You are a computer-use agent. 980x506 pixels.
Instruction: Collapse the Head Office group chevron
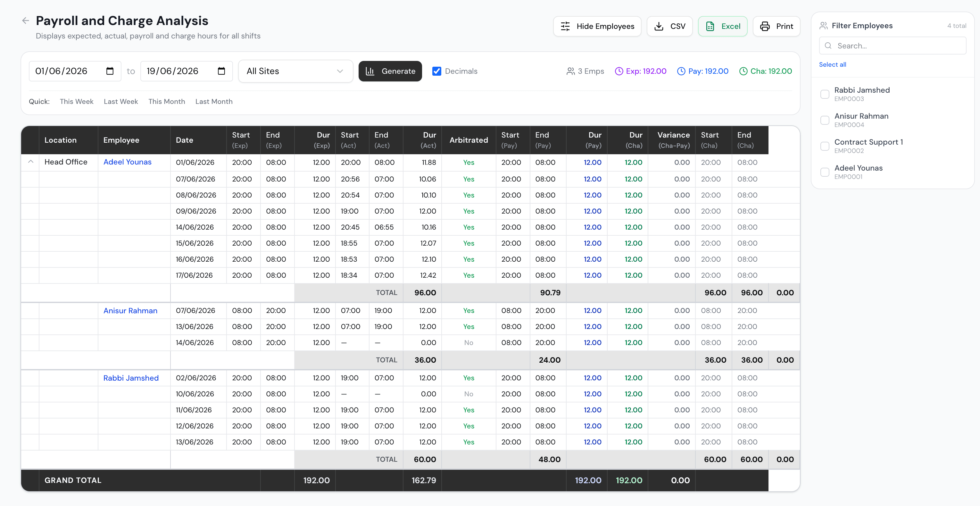31,162
